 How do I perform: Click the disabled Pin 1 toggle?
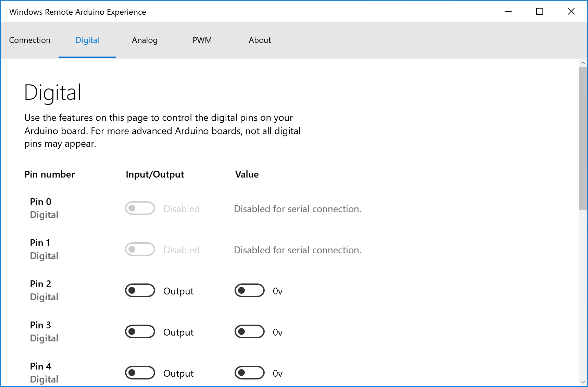coord(140,250)
